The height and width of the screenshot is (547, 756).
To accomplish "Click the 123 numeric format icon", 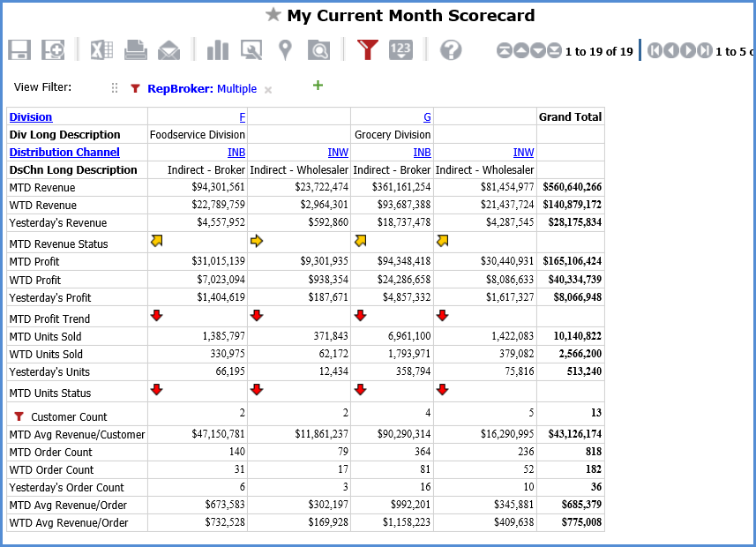I will point(400,50).
